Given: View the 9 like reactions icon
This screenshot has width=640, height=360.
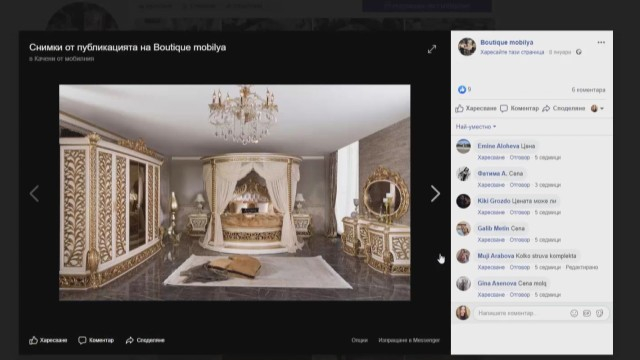Looking at the screenshot, I should point(462,89).
